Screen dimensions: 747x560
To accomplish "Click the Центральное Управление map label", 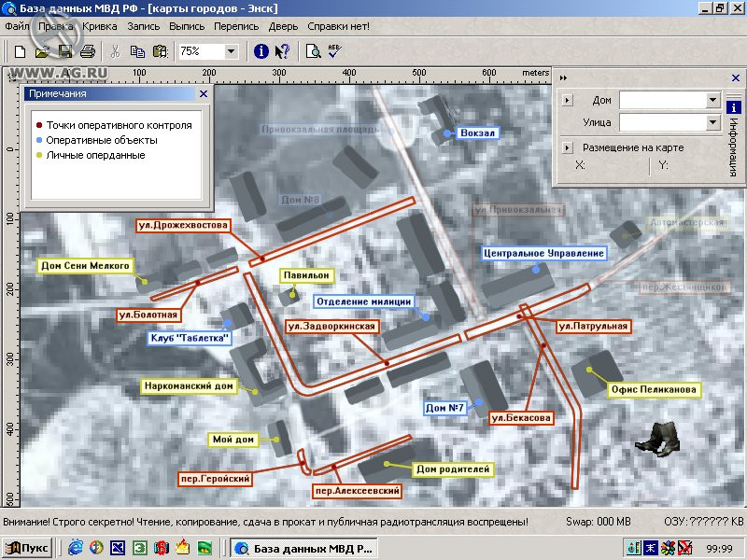I will (543, 253).
